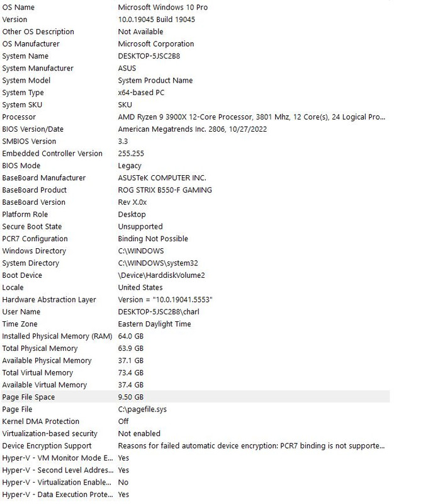This screenshot has width=428, height=504.
Task: Click System Manufacturer value ASUS
Action: click(x=127, y=68)
